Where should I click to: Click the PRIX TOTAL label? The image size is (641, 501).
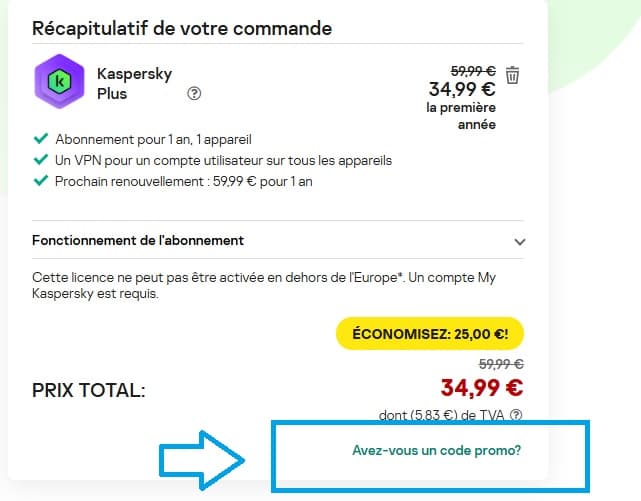(89, 390)
